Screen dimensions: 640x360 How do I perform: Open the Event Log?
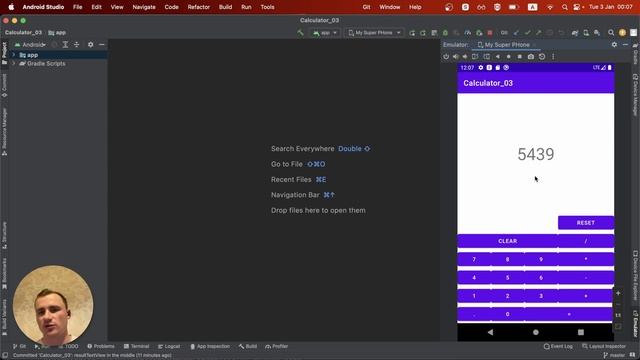click(558, 346)
